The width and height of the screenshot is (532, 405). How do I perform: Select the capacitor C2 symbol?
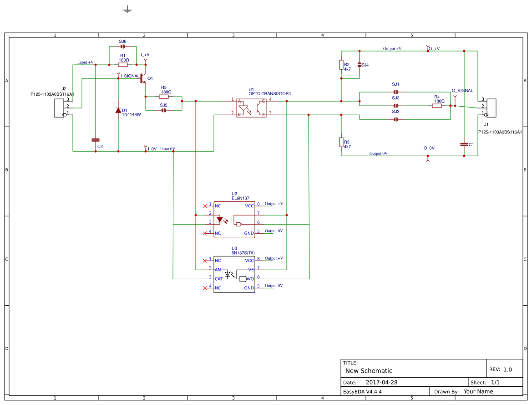point(95,139)
